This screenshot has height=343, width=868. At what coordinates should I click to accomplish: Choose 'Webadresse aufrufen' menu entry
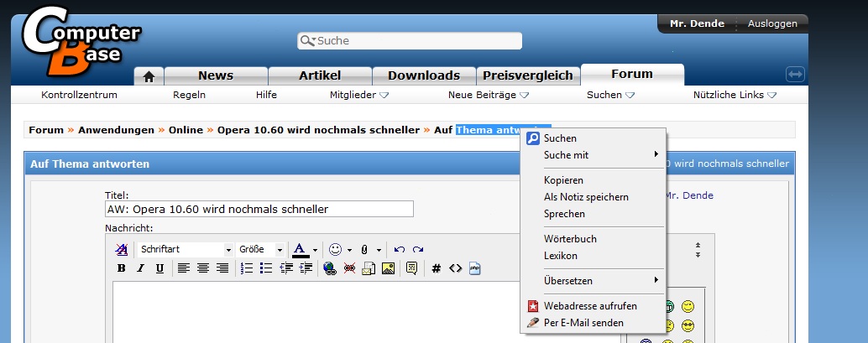pyautogui.click(x=593, y=306)
